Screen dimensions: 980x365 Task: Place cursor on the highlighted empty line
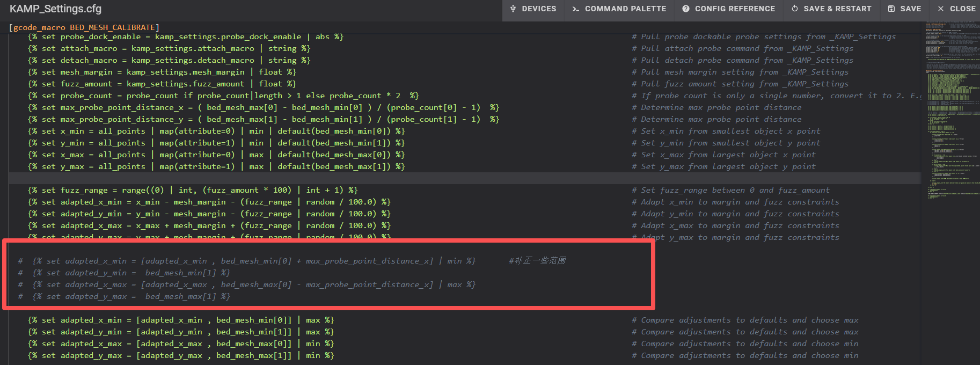click(322, 178)
